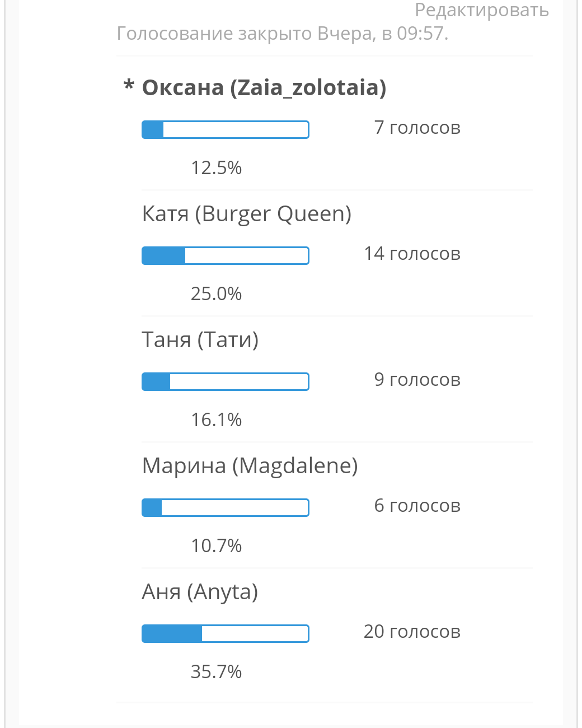
Task: Click the 9 голосов vote count
Action: coord(417,380)
